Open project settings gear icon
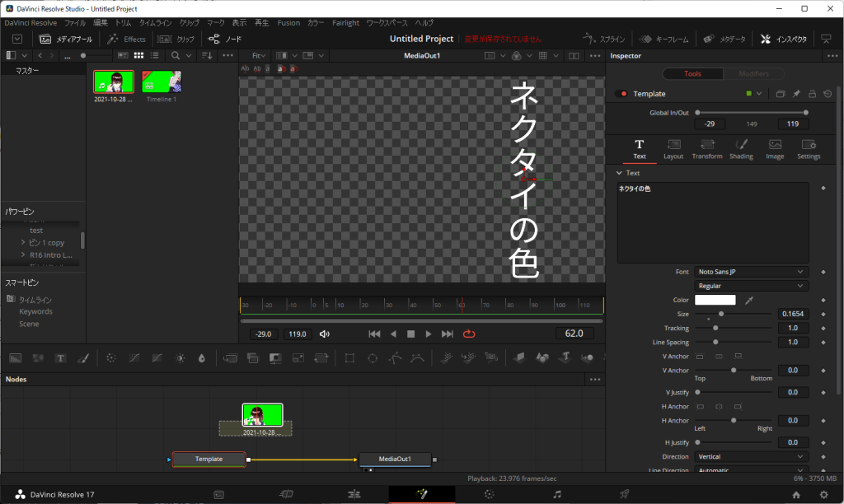Viewport: 844px width, 504px height. [x=823, y=495]
